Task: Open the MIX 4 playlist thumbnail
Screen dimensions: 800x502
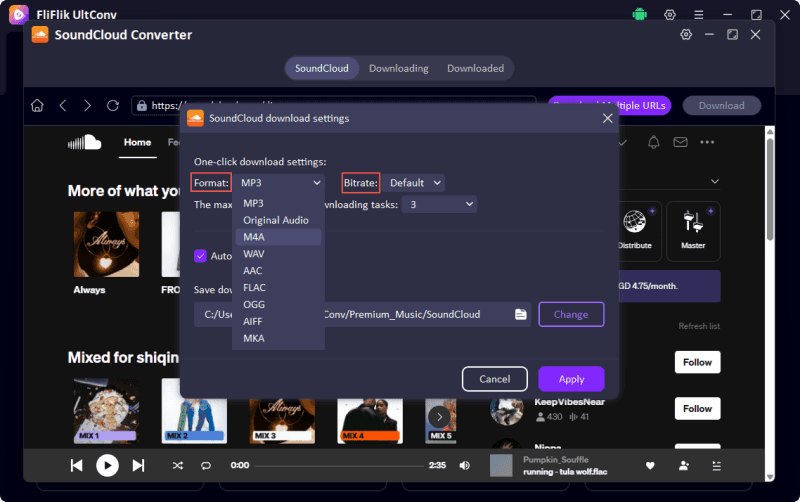Action: (370, 420)
